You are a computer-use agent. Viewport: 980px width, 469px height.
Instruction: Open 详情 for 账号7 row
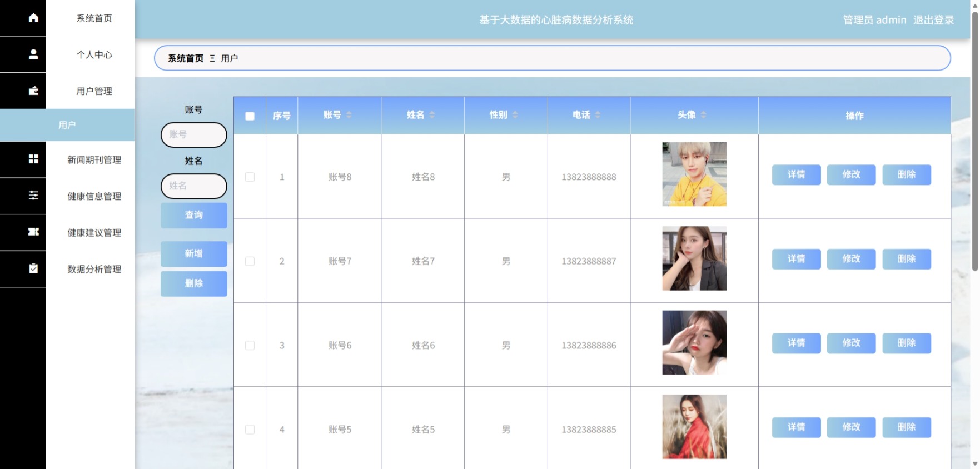796,259
